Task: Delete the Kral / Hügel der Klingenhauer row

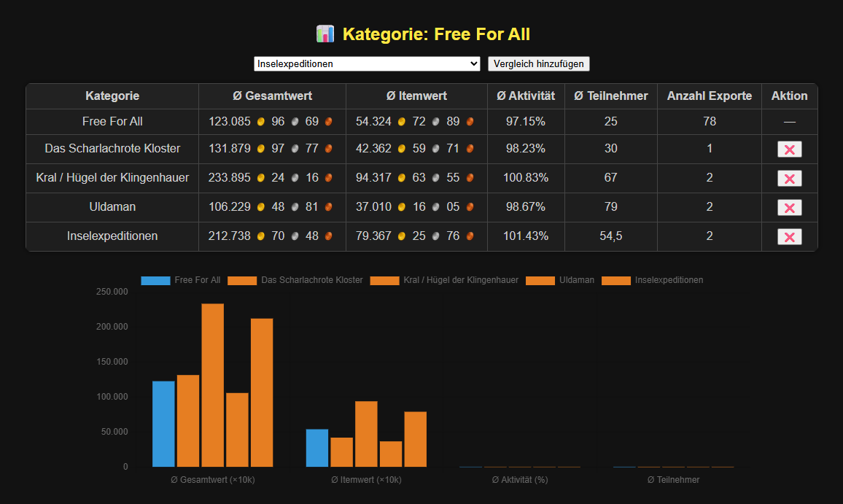Action: [x=789, y=179]
